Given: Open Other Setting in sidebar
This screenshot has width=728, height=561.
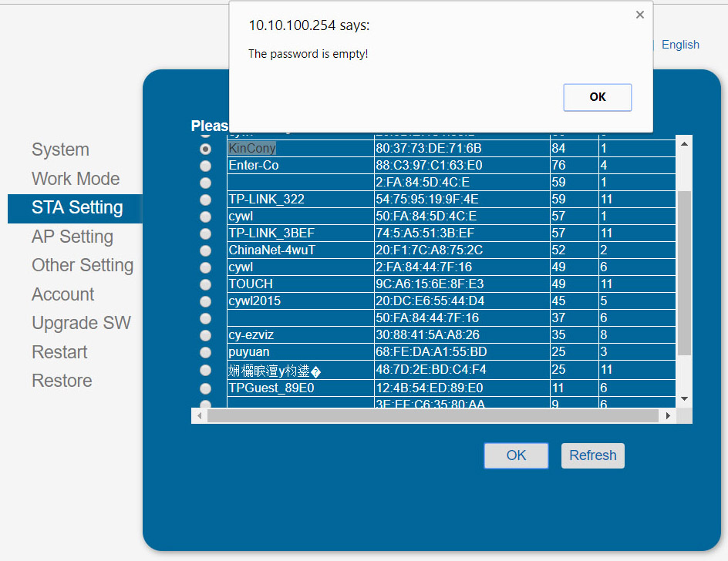Looking at the screenshot, I should (x=83, y=265).
